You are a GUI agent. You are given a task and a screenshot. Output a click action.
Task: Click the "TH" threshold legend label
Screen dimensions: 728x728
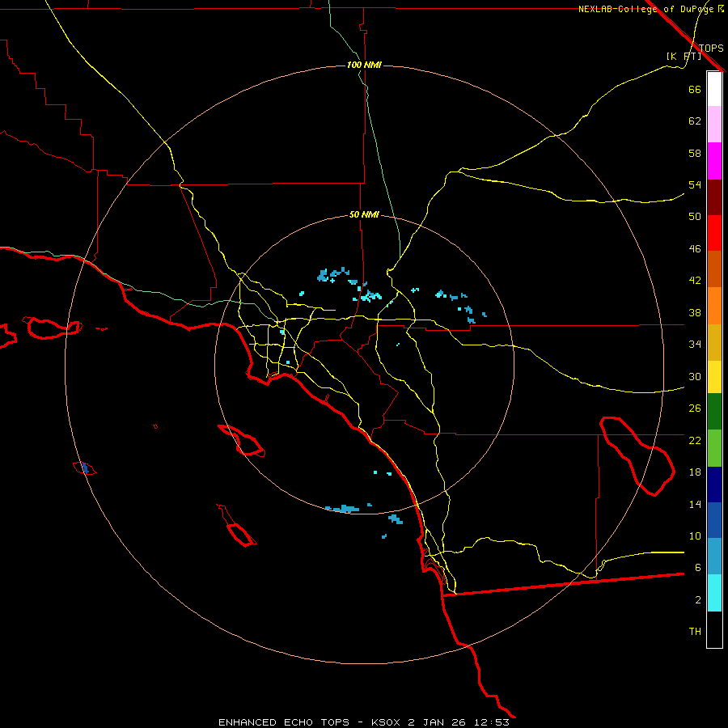(695, 632)
